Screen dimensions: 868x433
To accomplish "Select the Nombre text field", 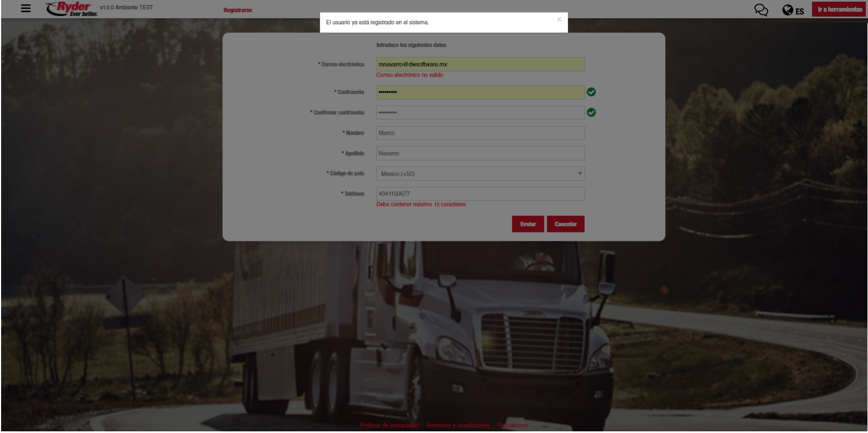I will point(480,133).
